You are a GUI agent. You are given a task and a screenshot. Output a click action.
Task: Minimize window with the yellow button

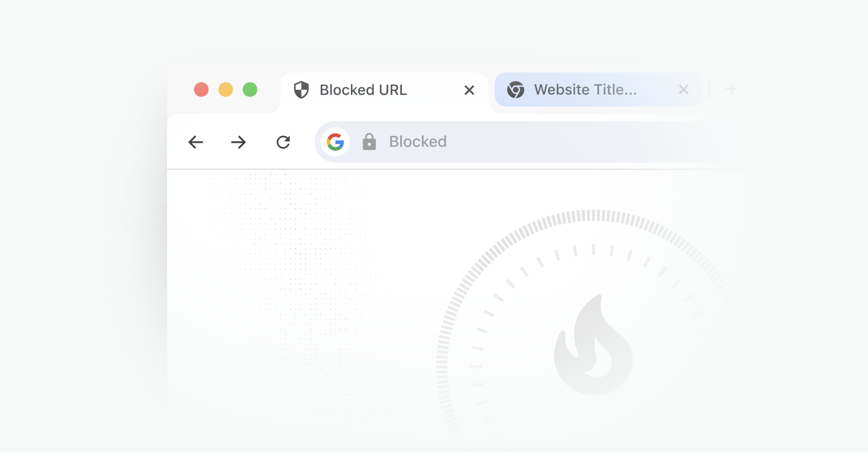click(x=226, y=89)
